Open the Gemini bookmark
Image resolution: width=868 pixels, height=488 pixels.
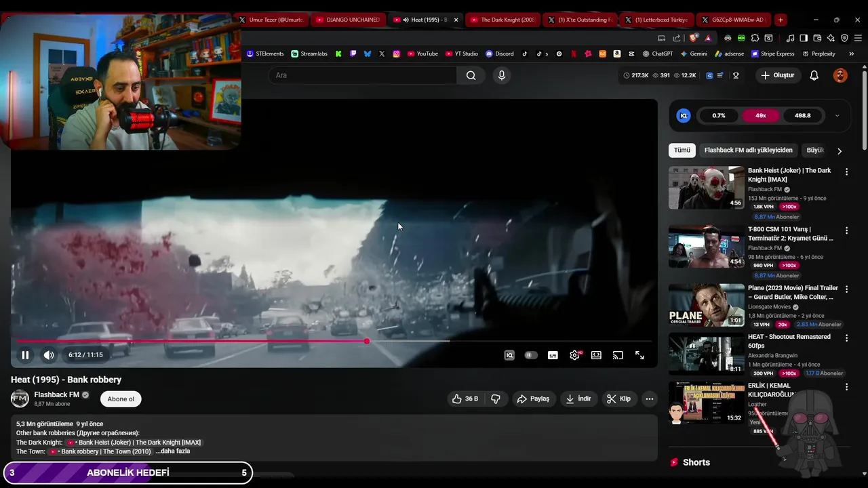(694, 54)
